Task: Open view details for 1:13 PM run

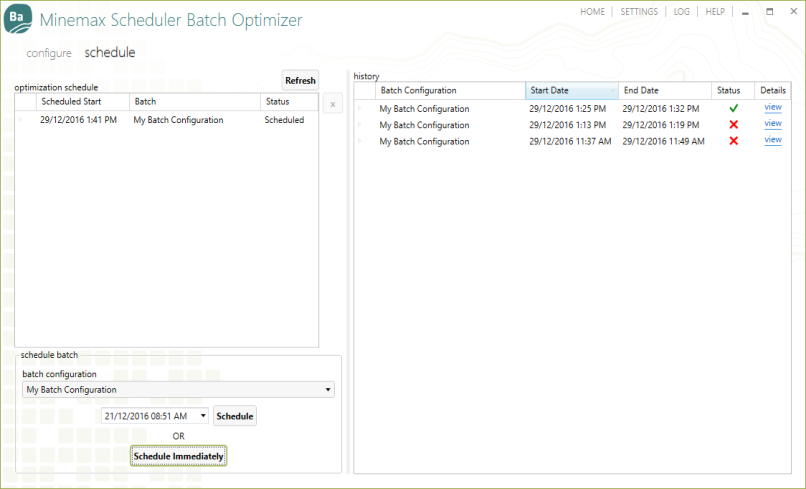Action: pos(773,124)
